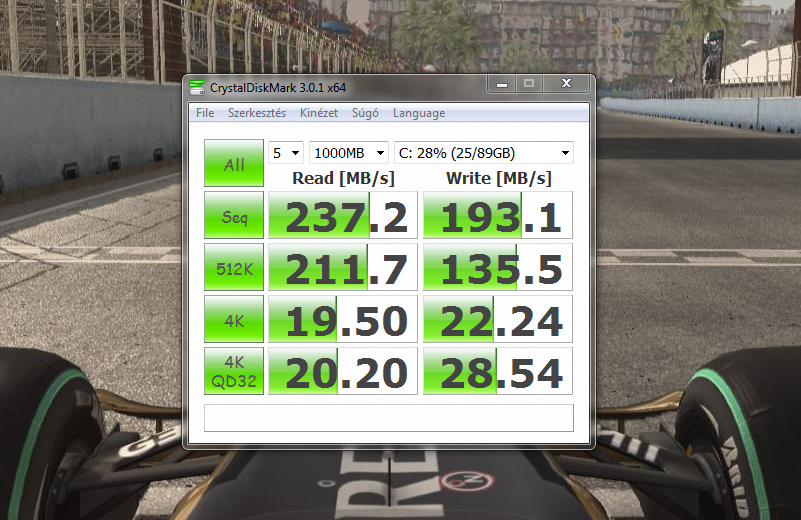
Task: Click the Seq write value 193.1
Action: point(498,215)
